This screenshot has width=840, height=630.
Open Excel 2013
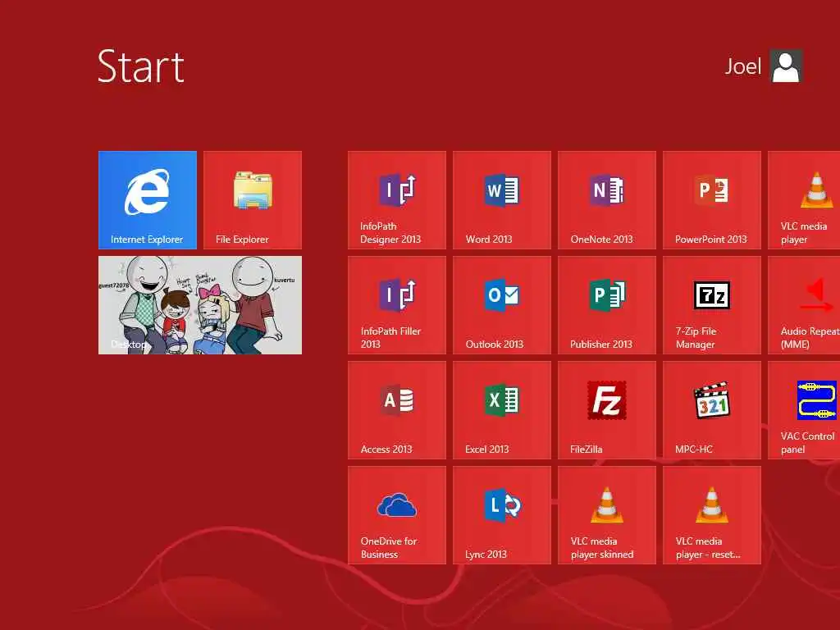click(501, 410)
